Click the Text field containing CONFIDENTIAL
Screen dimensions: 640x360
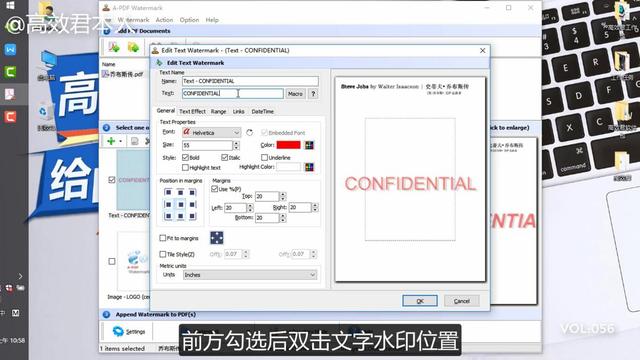click(233, 93)
